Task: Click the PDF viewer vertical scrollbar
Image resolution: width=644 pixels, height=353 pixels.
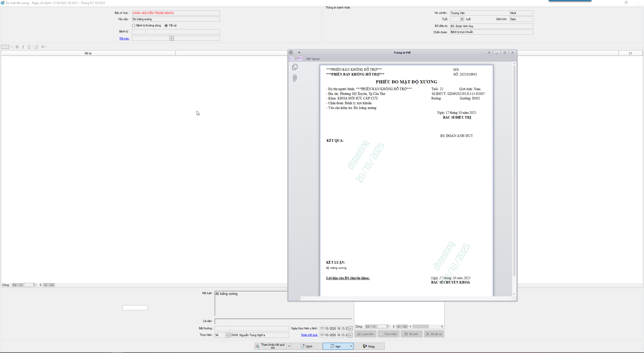Action: tap(514, 171)
